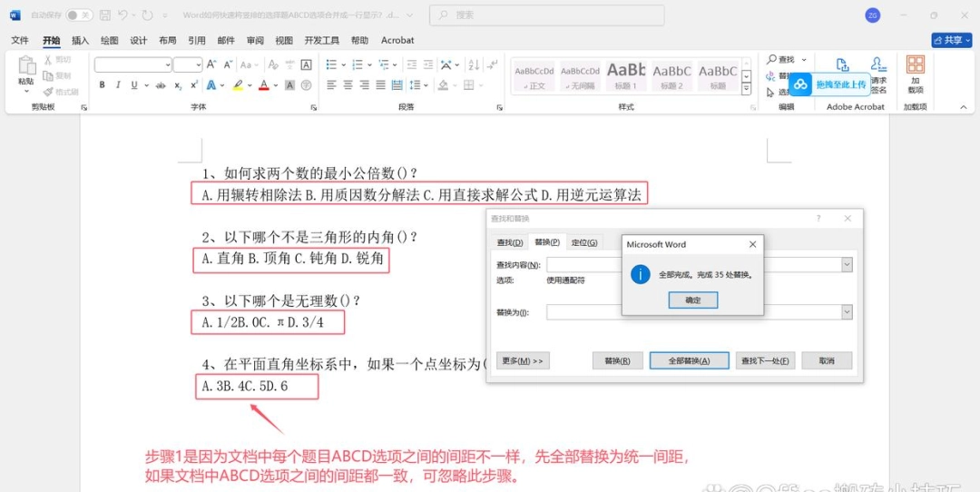
Task: Click the numbered list icon
Action: tap(358, 64)
